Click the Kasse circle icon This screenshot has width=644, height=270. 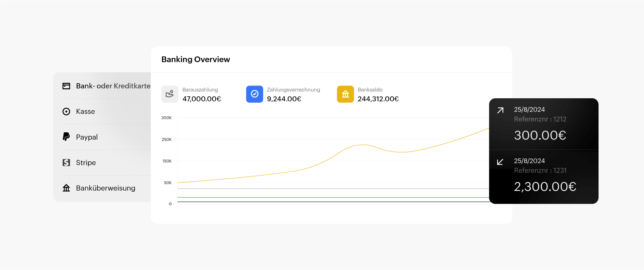pyautogui.click(x=66, y=111)
